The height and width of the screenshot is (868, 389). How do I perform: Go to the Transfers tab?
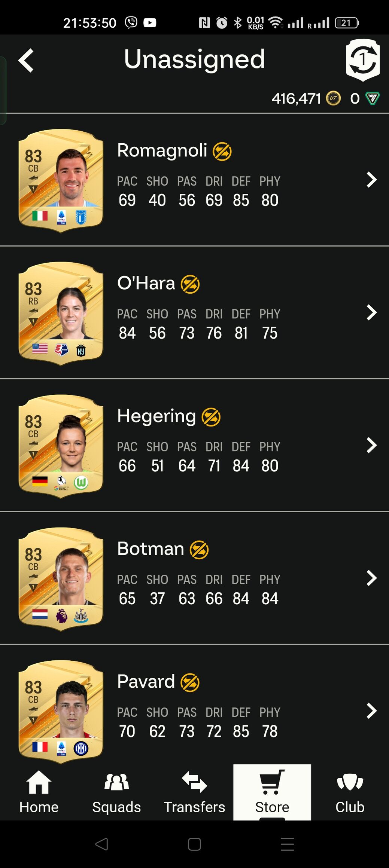click(x=194, y=792)
